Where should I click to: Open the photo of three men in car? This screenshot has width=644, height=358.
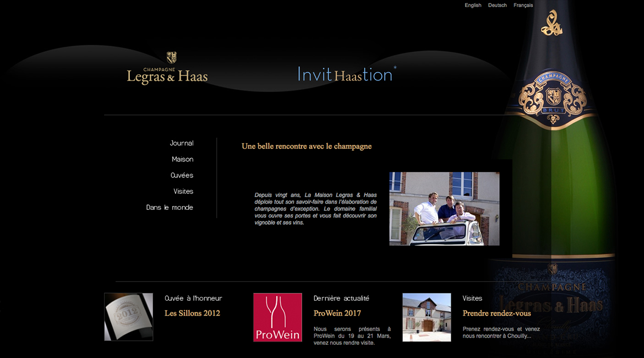tap(444, 209)
